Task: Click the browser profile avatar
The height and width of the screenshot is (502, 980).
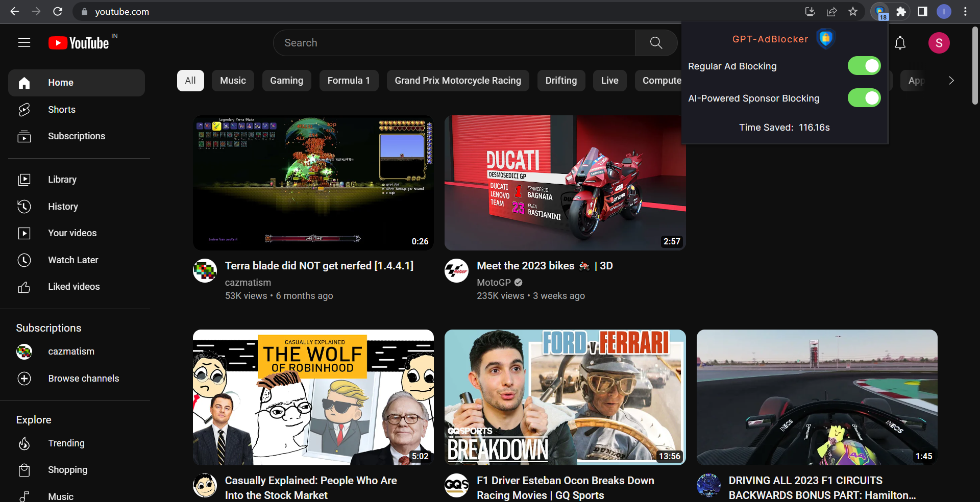Action: click(944, 12)
